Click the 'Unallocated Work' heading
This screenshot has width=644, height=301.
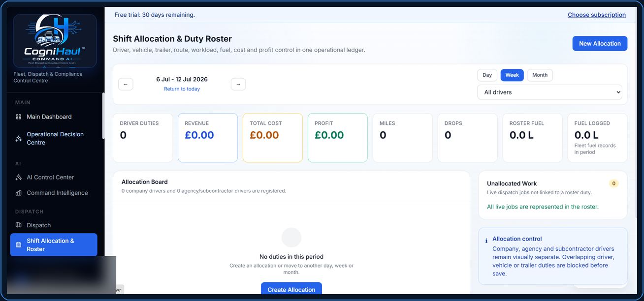pyautogui.click(x=512, y=183)
